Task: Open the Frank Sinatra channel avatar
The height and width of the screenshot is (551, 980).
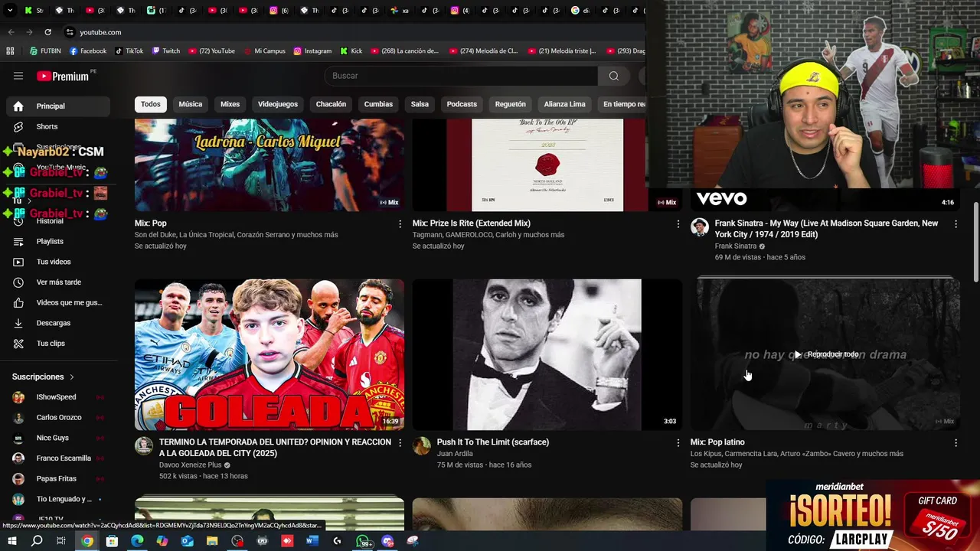Action: [700, 227]
